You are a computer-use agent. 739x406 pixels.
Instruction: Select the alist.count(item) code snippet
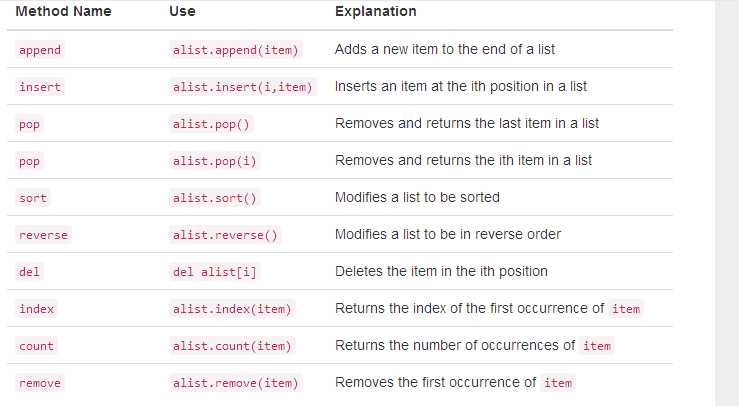coord(232,346)
